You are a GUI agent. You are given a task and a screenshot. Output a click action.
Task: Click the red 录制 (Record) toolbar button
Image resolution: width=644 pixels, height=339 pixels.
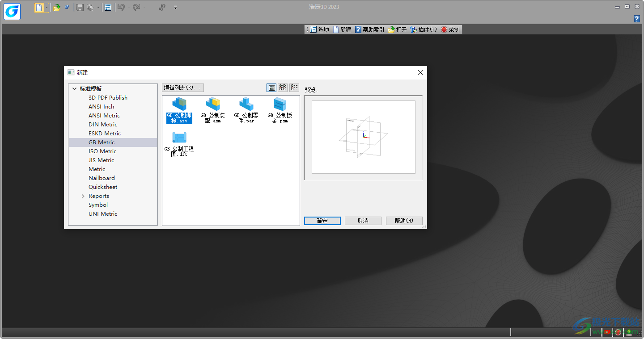point(450,29)
